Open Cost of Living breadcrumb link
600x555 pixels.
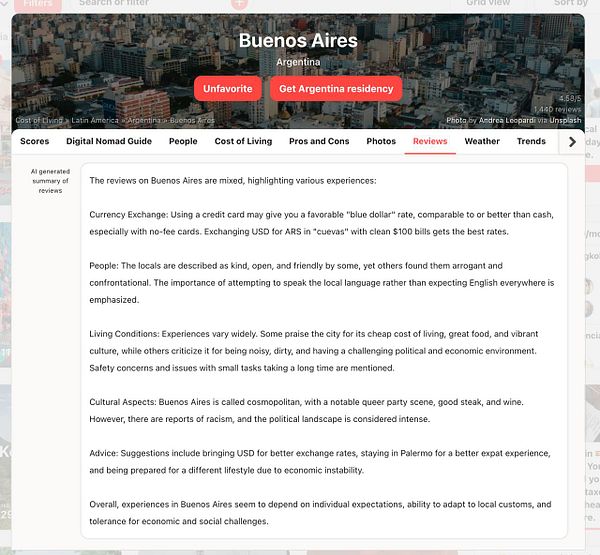39,120
